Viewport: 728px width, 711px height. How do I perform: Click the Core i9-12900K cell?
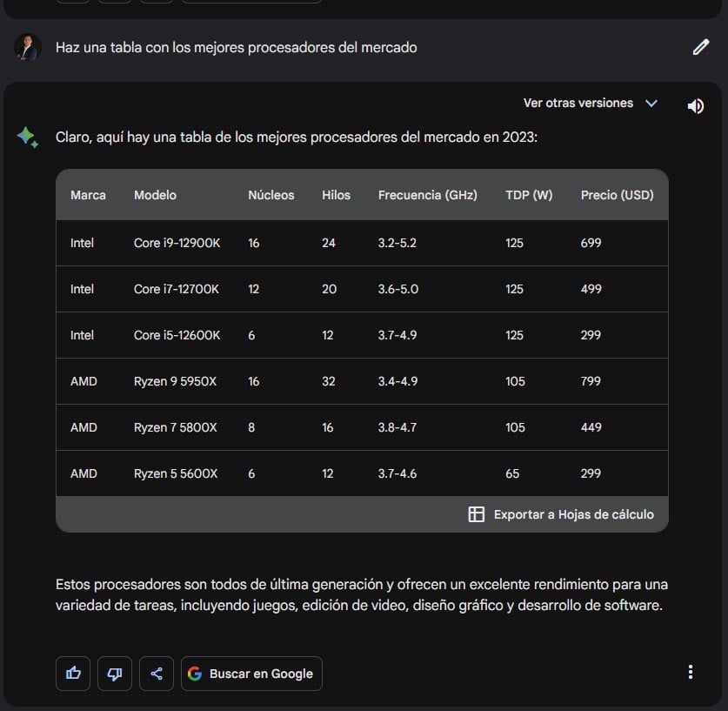pyautogui.click(x=177, y=243)
